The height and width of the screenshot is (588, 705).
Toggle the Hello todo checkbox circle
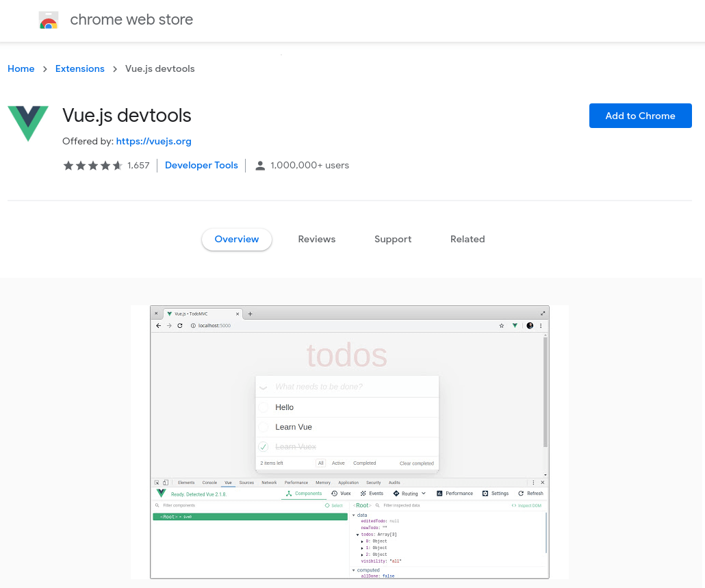pyautogui.click(x=264, y=407)
